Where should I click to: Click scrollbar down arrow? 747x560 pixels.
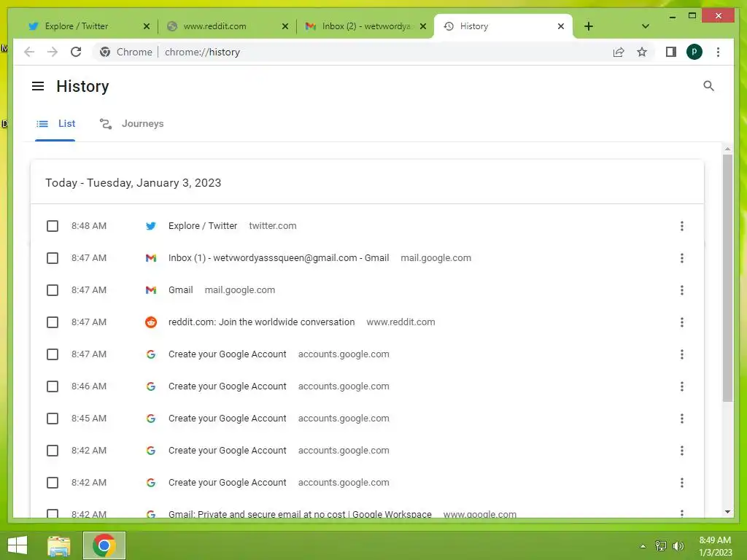pyautogui.click(x=727, y=512)
